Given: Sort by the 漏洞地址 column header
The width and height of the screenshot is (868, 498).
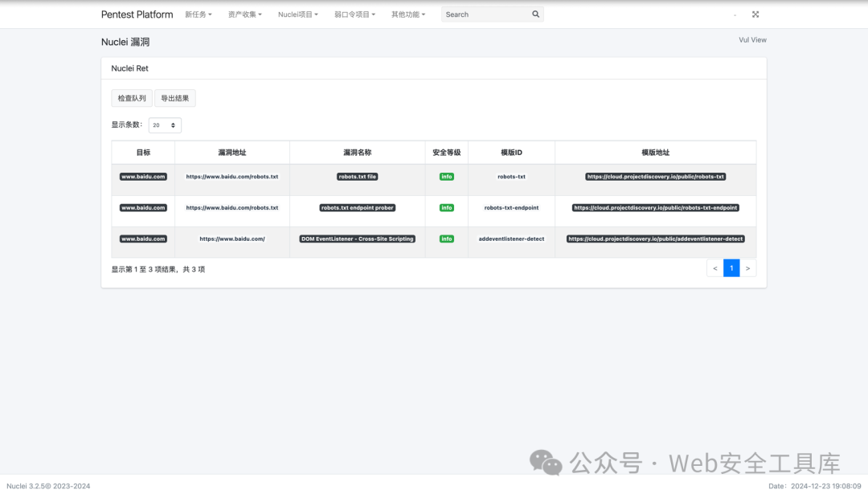Looking at the screenshot, I should click(232, 152).
